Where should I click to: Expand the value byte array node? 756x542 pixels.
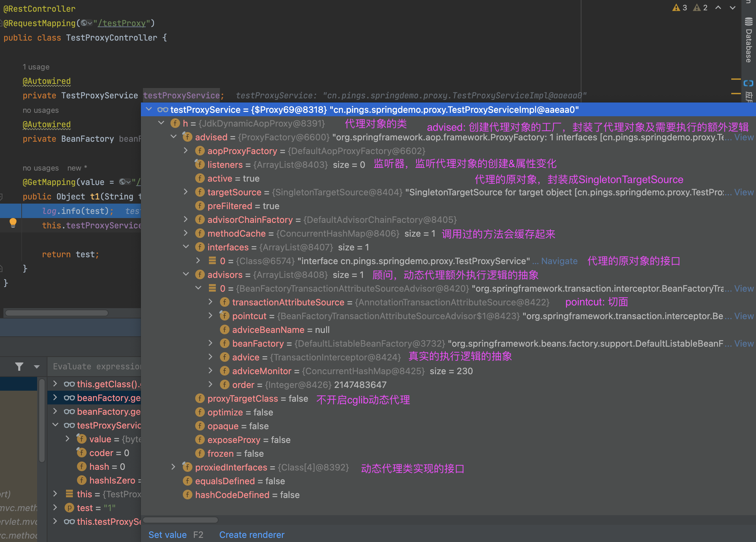click(67, 439)
